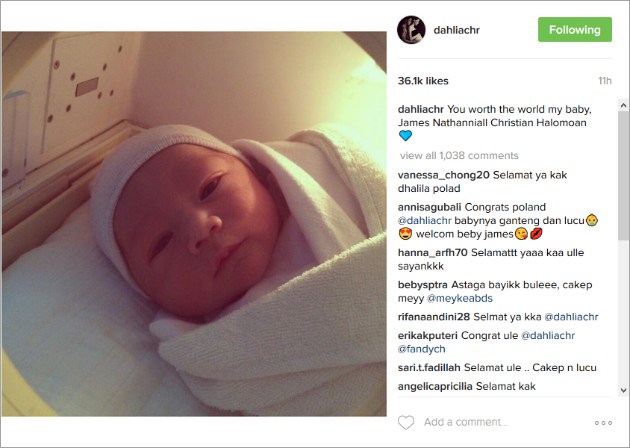Toggle the green Following button
Image resolution: width=630 pixels, height=448 pixels.
575,29
